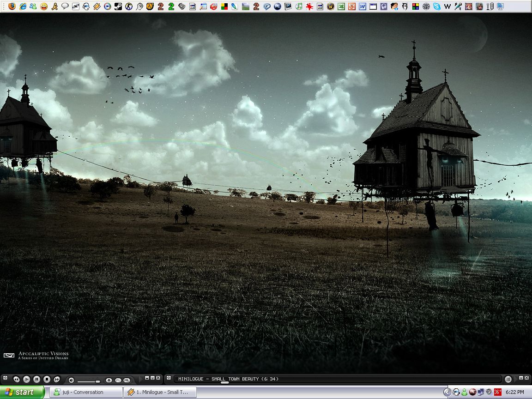The width and height of the screenshot is (532, 399).
Task: Toggle the media library ML button
Action: point(127,380)
